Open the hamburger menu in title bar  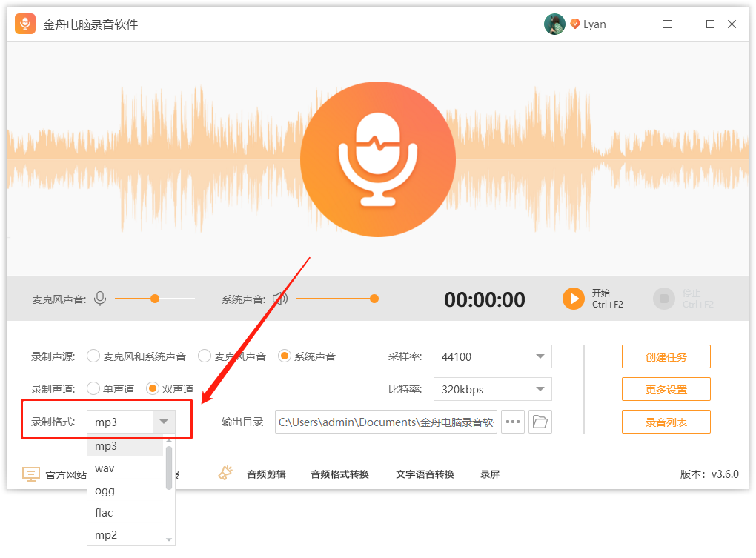667,23
